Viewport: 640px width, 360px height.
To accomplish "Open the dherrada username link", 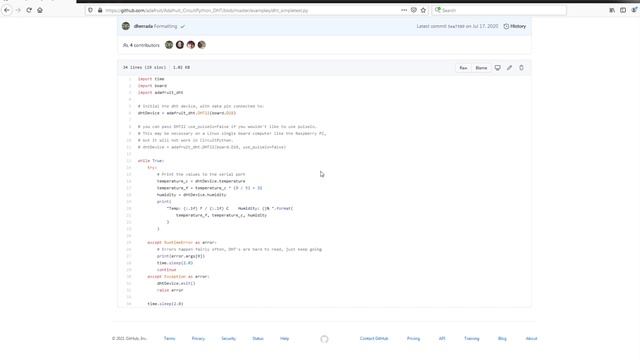I will point(143,26).
